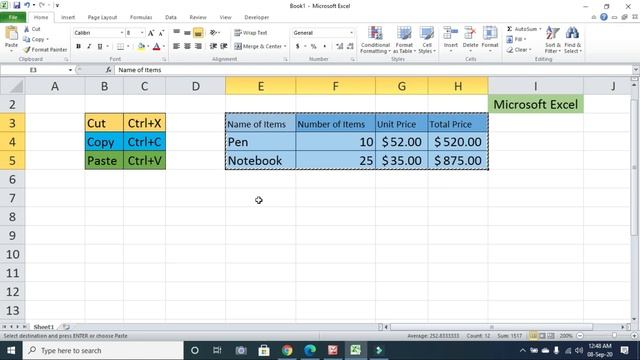
Task: Apply percent style to cells
Action: pyautogui.click(x=313, y=46)
